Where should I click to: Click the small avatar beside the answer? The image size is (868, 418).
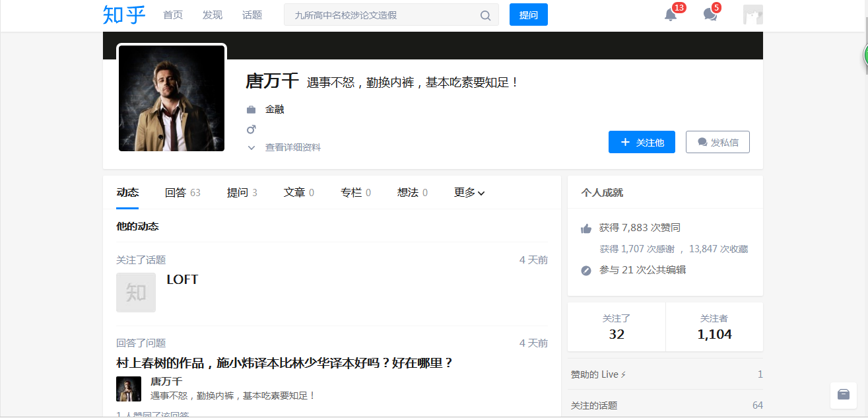click(129, 389)
